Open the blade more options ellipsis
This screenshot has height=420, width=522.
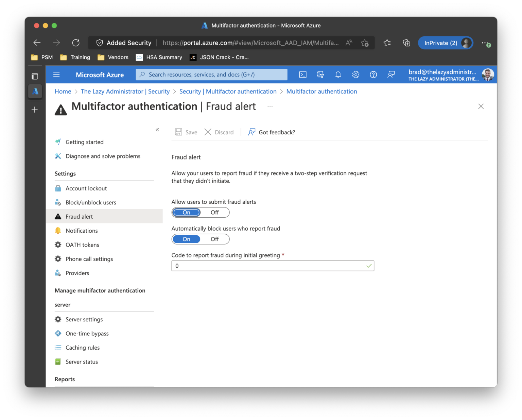click(270, 106)
